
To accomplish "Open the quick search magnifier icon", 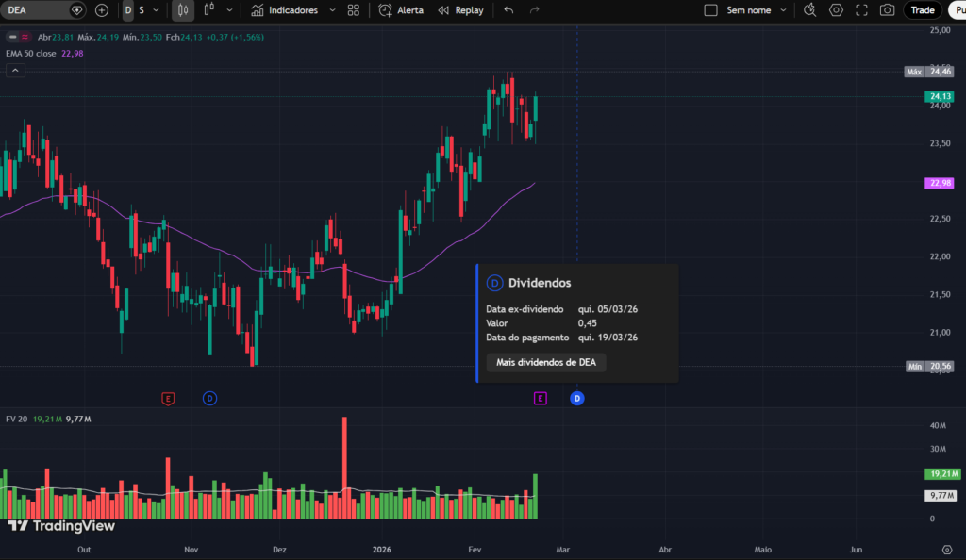I will 809,10.
